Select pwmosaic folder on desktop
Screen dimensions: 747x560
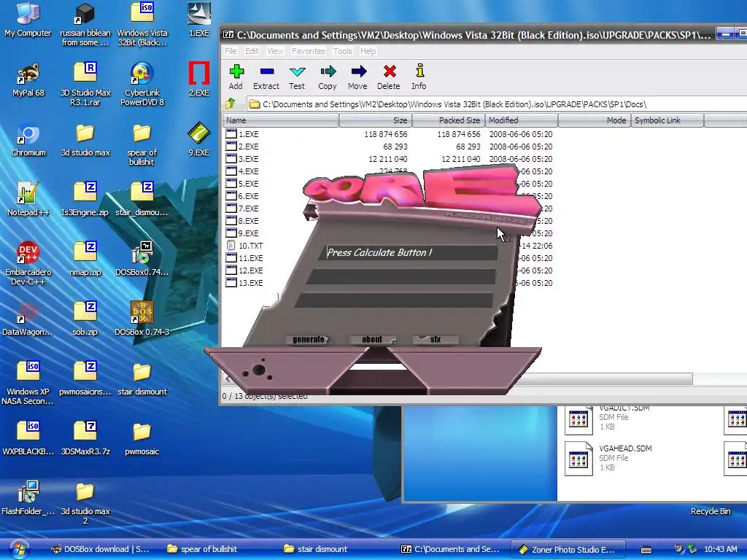coord(142,438)
